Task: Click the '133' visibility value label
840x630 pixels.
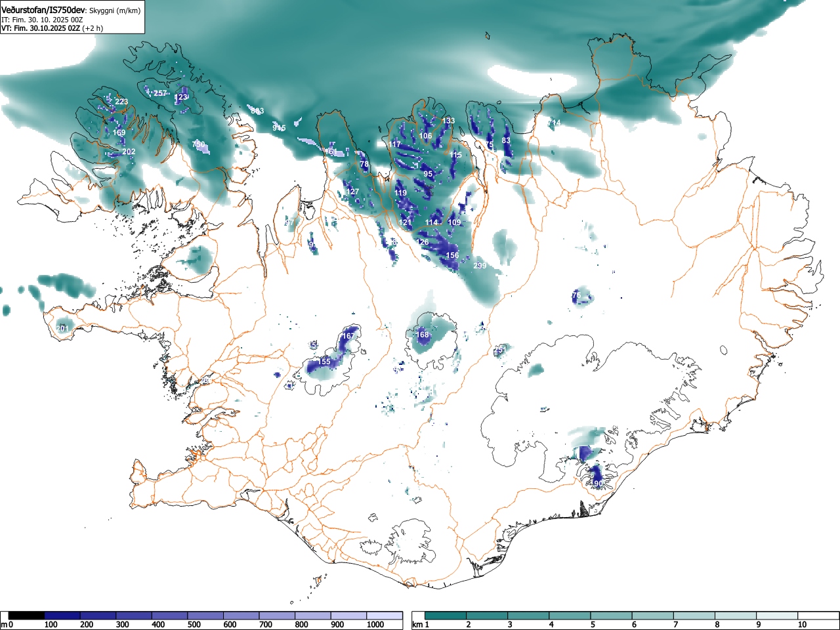Action: pos(448,121)
